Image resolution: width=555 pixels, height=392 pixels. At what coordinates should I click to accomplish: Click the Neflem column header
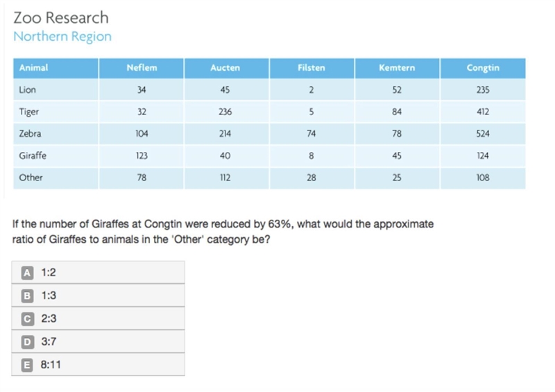point(142,68)
